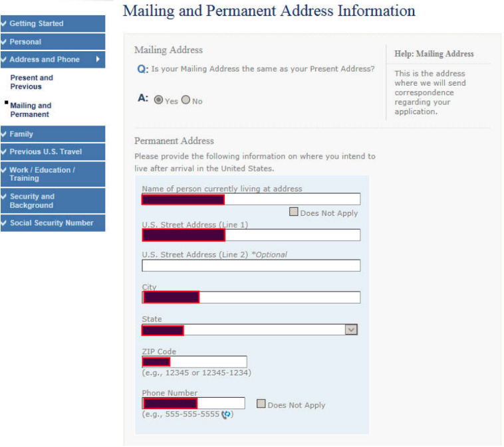Click the U.S. Street Address Line 2 field

[x=251, y=266]
